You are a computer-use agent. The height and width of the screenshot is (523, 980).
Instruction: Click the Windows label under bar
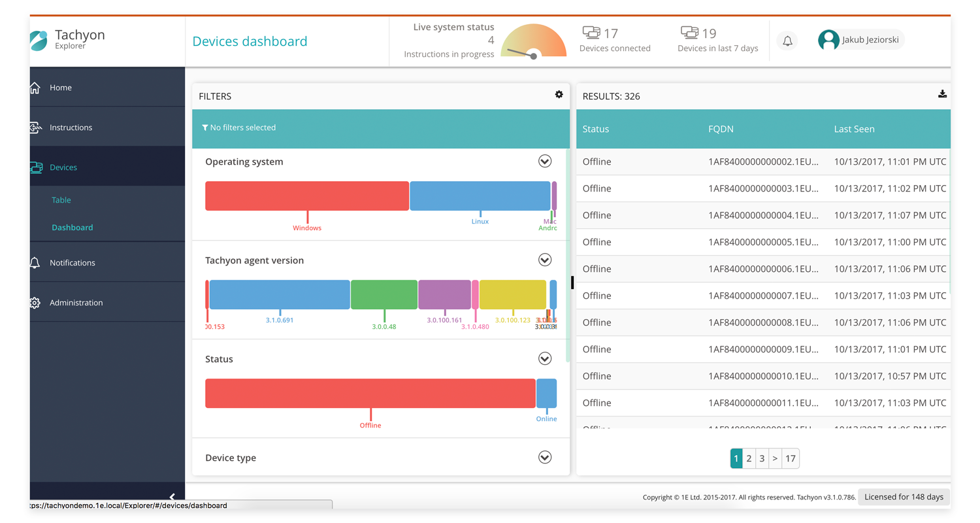point(307,228)
